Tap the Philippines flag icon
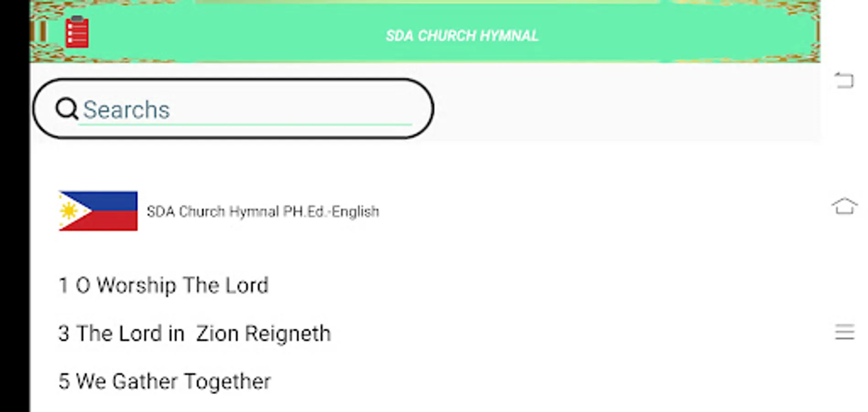Image resolution: width=868 pixels, height=412 pixels. [x=98, y=211]
